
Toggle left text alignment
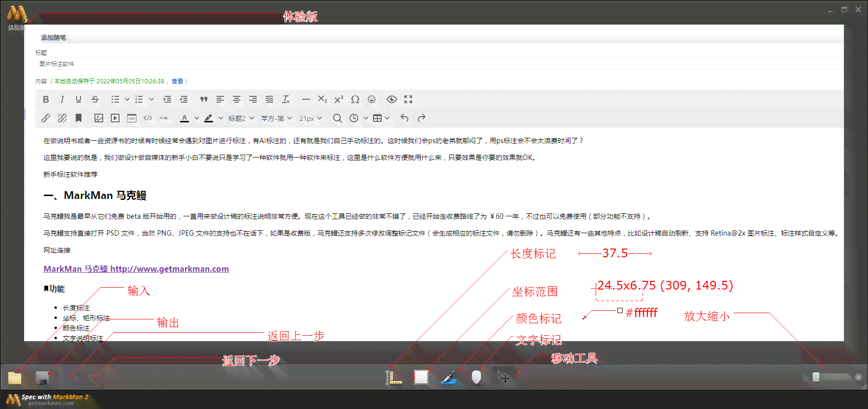tap(220, 99)
